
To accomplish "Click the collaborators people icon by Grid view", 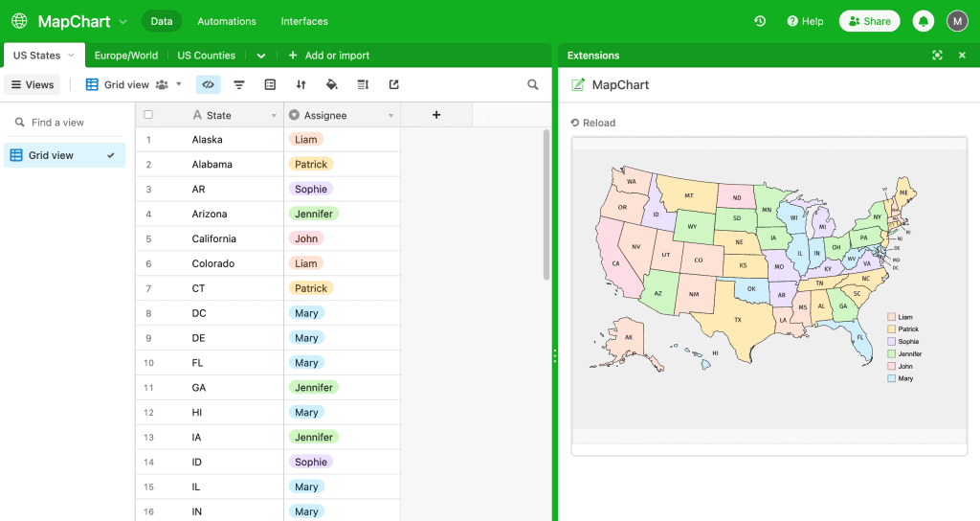I will pos(162,84).
